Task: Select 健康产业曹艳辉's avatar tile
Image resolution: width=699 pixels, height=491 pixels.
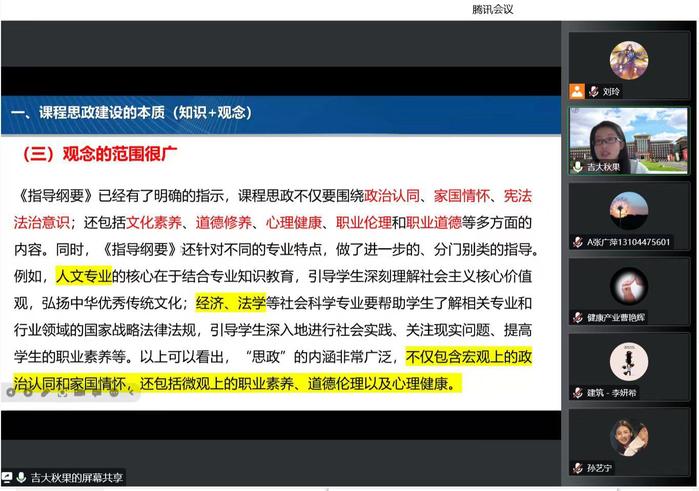Action: [629, 287]
